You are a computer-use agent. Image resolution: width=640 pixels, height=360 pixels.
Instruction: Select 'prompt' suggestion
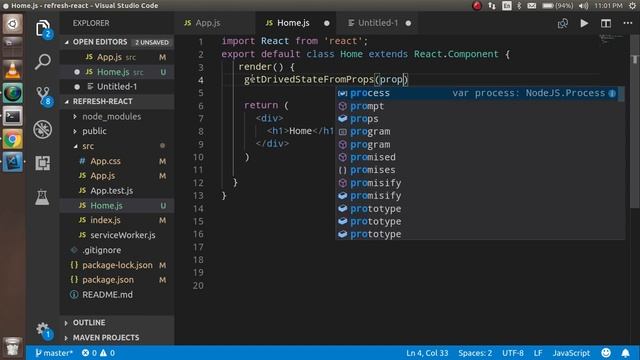click(480, 106)
